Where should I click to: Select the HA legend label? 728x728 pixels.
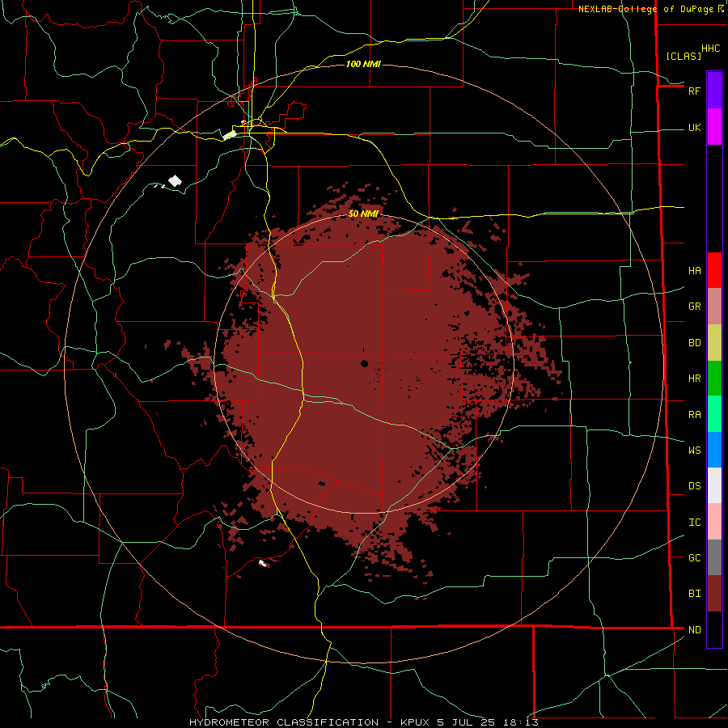pyautogui.click(x=694, y=271)
